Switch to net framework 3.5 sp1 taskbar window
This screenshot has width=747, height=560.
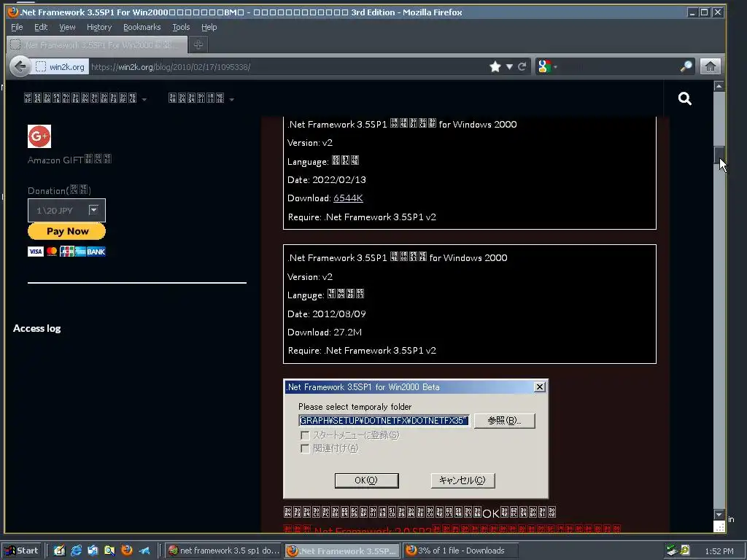[x=223, y=551]
